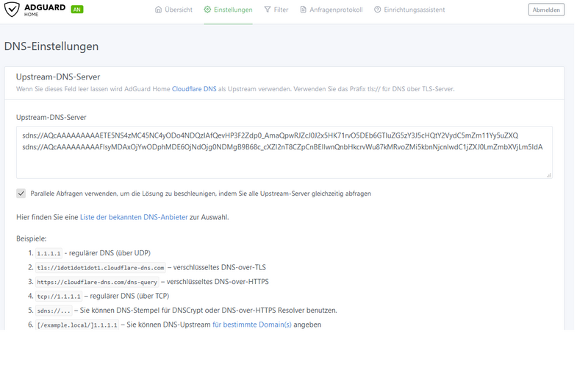The height and width of the screenshot is (365, 588).
Task: Click the Einrichtungsassistent question-mark icon
Action: click(378, 10)
